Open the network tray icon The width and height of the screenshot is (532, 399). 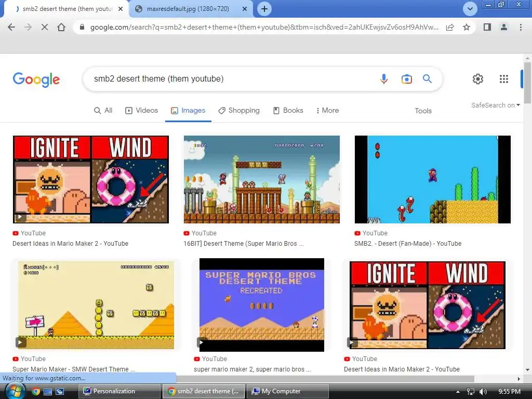coord(471,392)
